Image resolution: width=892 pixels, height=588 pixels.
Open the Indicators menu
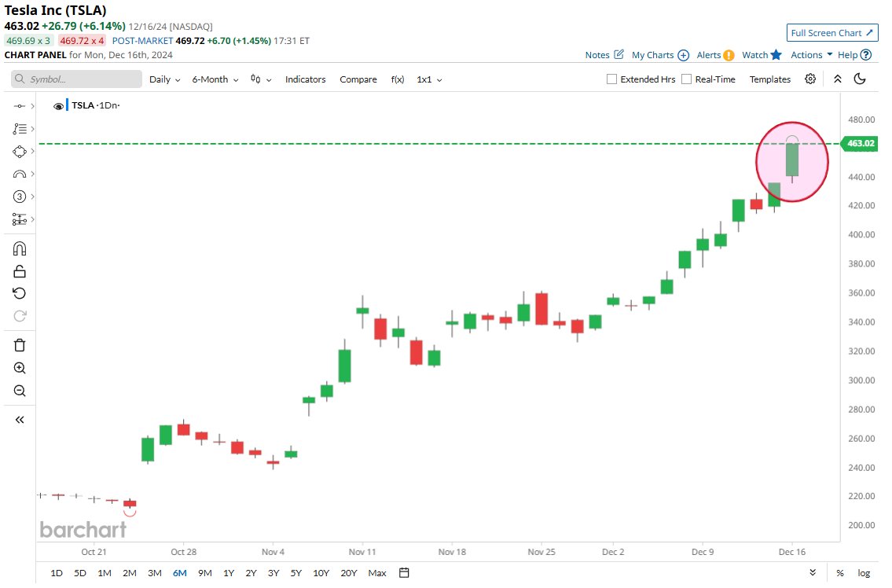306,79
